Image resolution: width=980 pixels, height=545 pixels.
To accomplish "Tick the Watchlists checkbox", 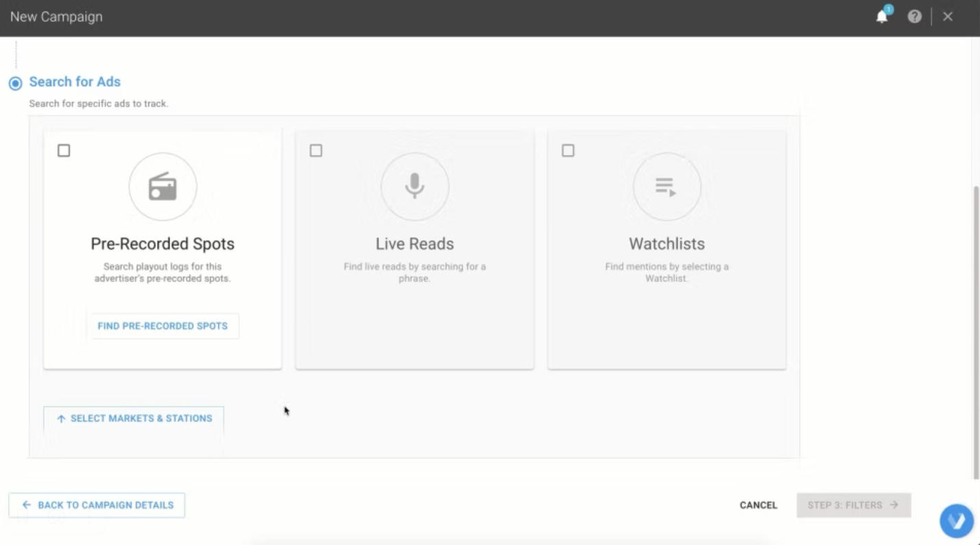I will 568,151.
